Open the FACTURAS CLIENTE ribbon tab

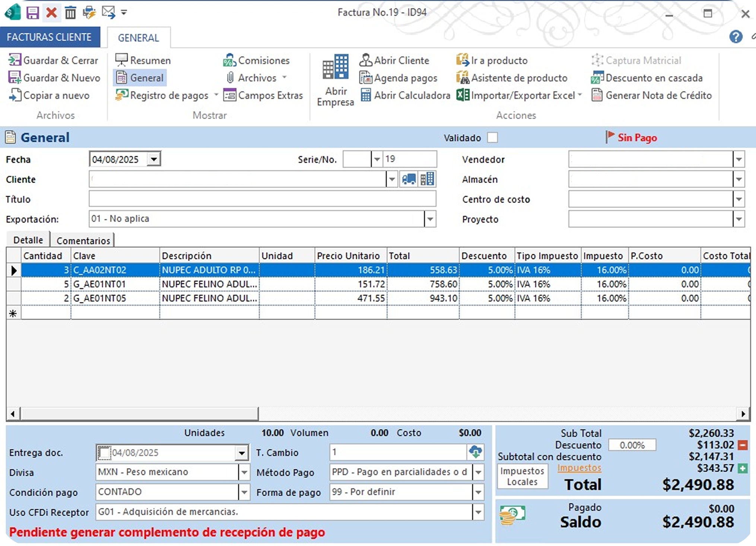[50, 37]
